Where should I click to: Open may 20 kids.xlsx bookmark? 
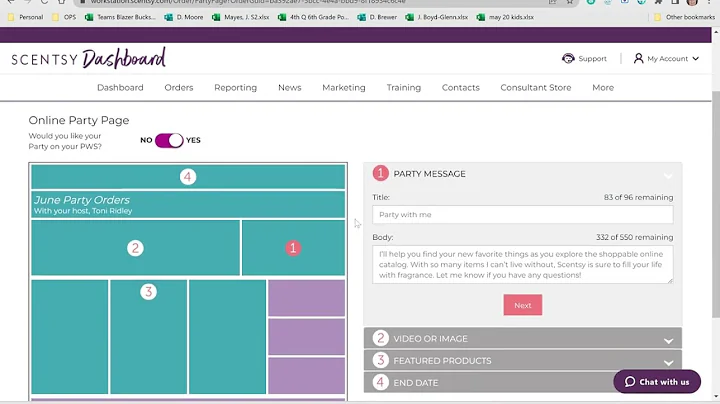pyautogui.click(x=505, y=17)
